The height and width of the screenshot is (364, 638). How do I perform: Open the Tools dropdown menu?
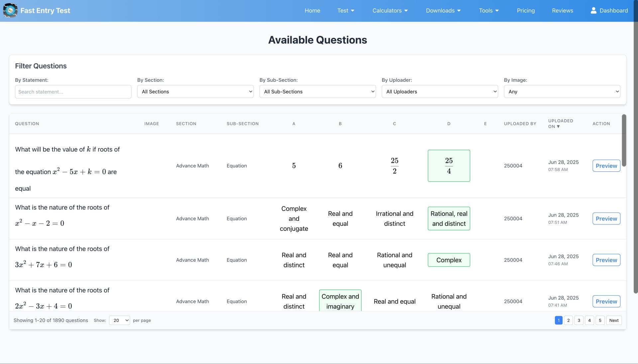(x=488, y=10)
